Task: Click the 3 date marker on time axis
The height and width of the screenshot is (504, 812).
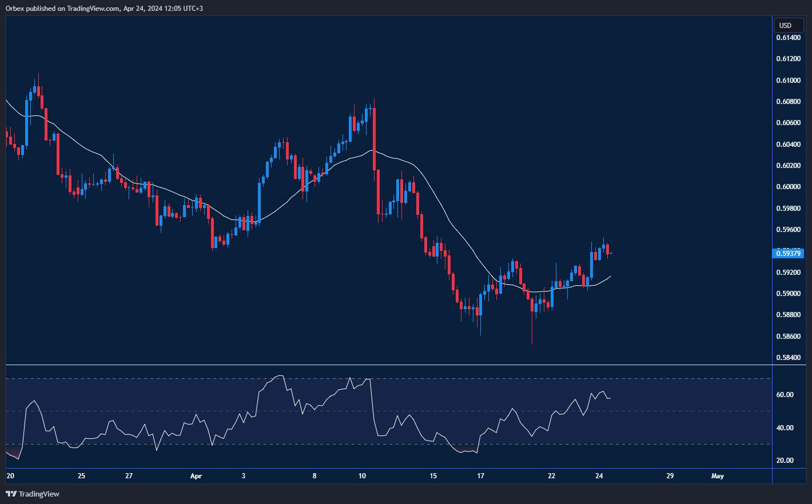Action: pos(244,476)
